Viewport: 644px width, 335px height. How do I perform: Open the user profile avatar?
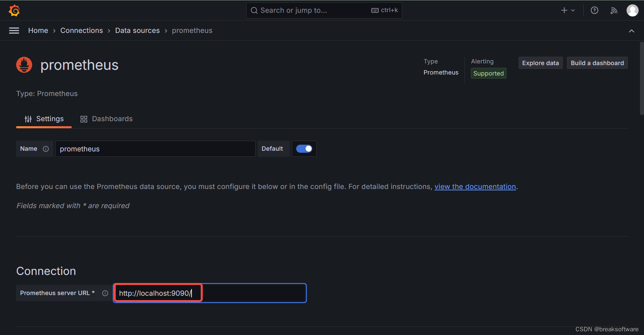click(x=633, y=10)
